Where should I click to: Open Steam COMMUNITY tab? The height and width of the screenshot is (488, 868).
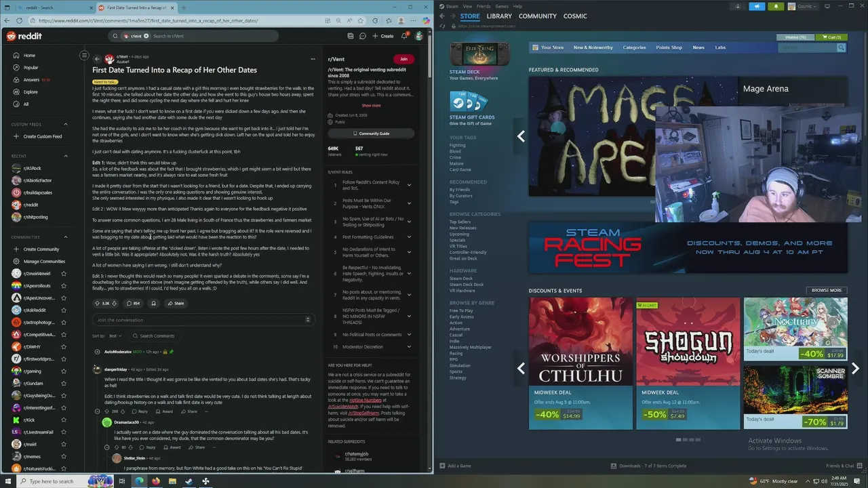pyautogui.click(x=538, y=16)
